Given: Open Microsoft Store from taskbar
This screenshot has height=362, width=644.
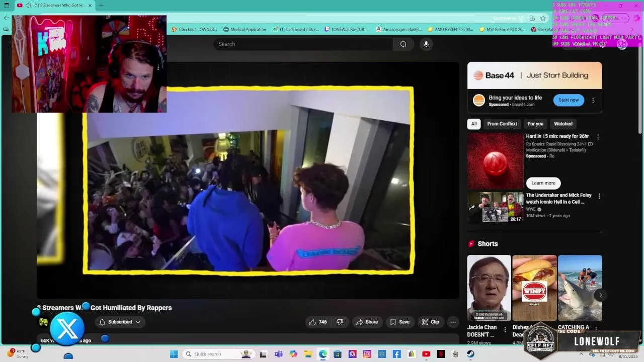Looking at the screenshot, I should (x=338, y=354).
